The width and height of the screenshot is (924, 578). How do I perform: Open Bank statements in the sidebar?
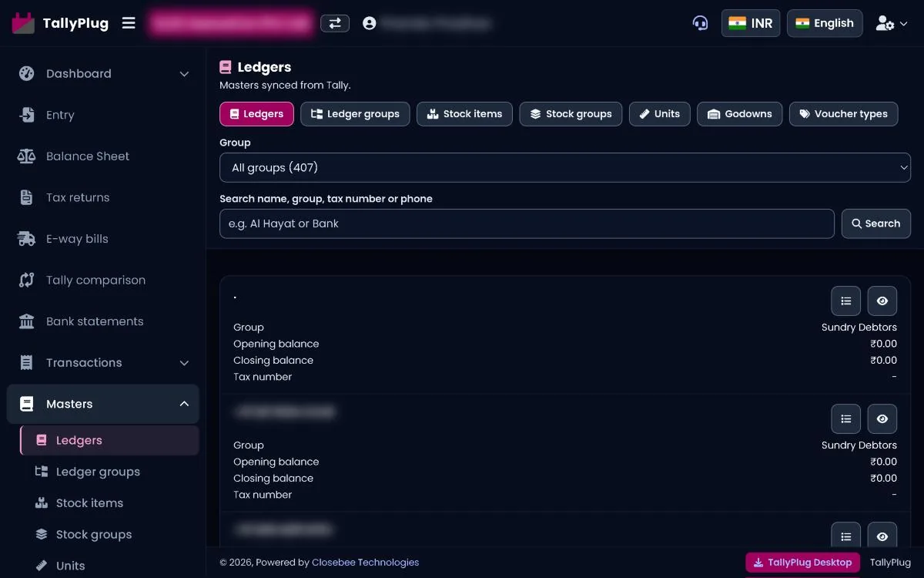[103, 321]
